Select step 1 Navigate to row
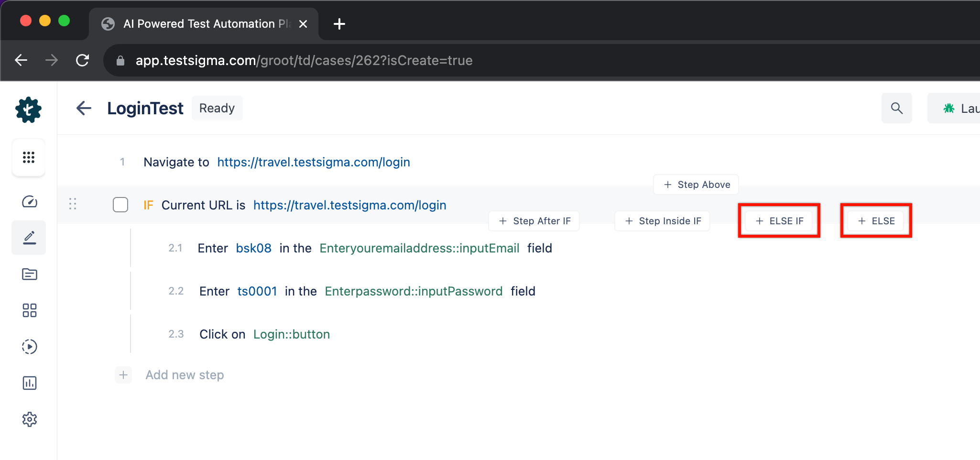This screenshot has height=460, width=980. tap(519, 162)
